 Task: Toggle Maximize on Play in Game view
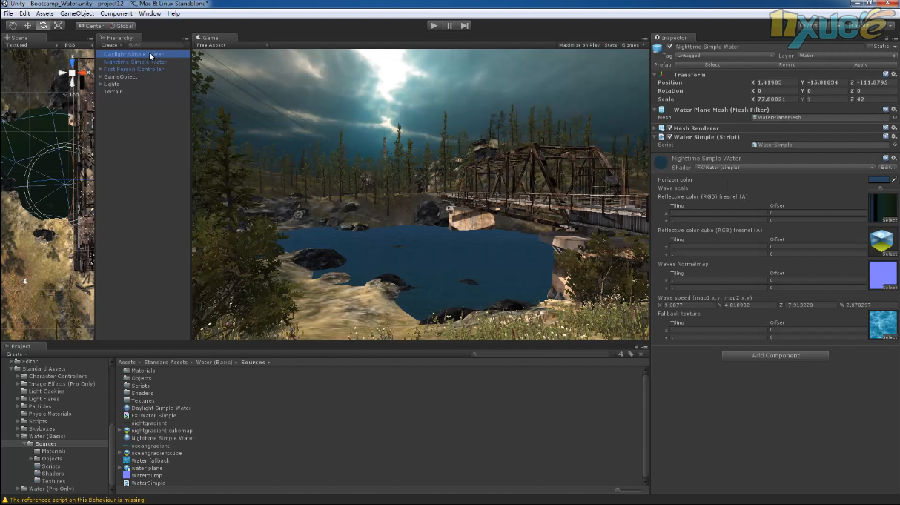pos(579,45)
